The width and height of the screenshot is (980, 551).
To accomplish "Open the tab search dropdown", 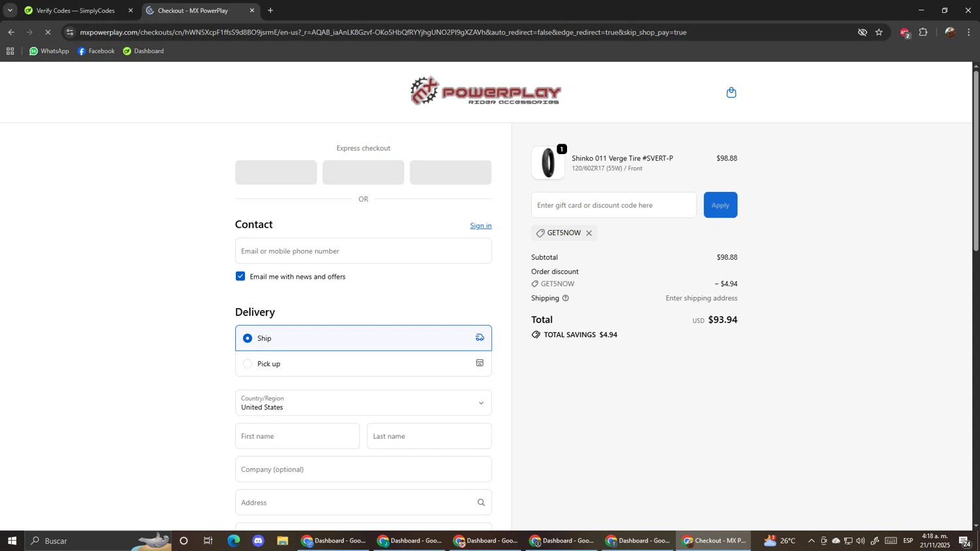I will point(10,10).
